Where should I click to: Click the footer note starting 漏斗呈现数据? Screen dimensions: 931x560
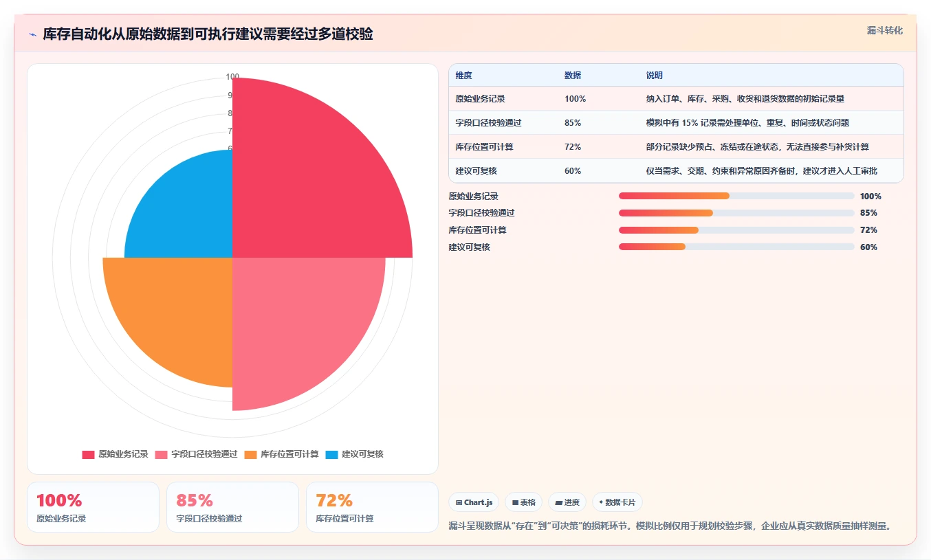coord(670,526)
